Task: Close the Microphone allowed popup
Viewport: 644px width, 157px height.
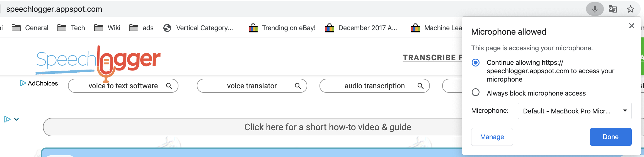Action: coord(631,26)
